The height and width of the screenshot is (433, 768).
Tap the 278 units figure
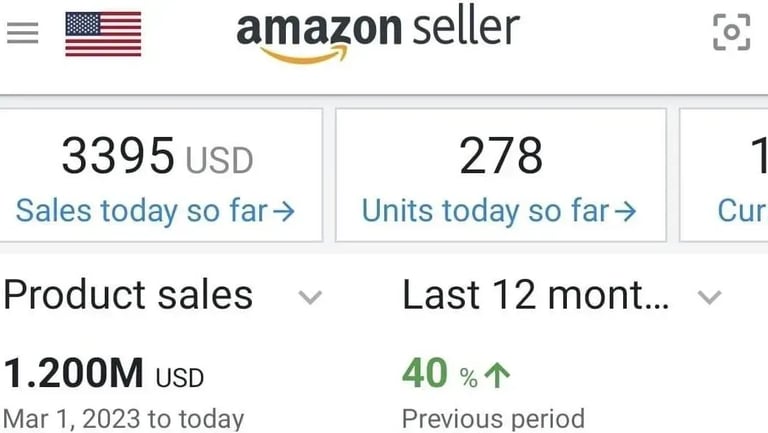(x=501, y=157)
